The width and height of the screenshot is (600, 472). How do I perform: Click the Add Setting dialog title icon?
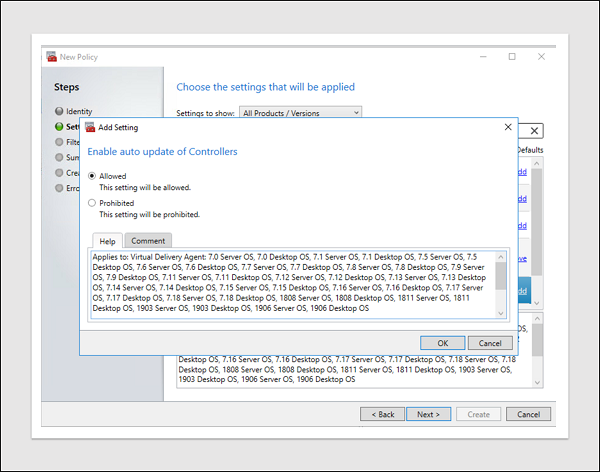[x=89, y=128]
